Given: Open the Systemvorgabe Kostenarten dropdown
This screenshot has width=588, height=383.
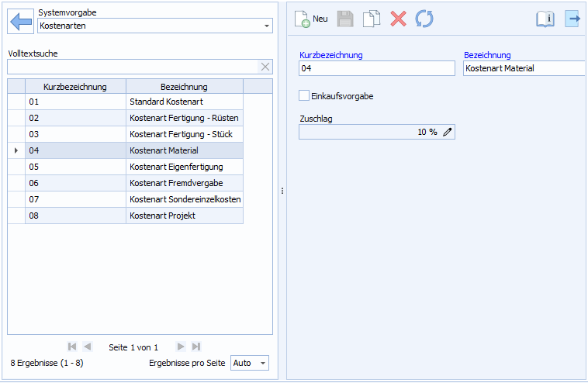Looking at the screenshot, I should click(x=267, y=26).
